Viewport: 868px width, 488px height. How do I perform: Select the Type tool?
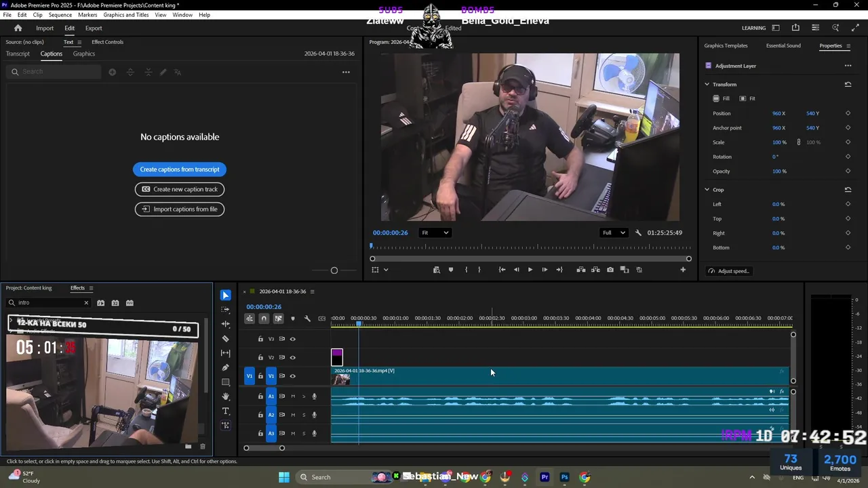tap(225, 411)
